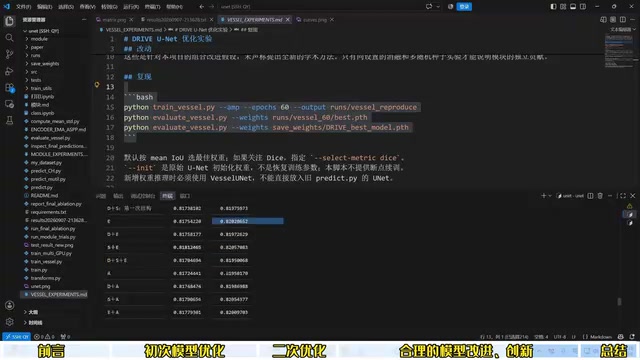Click the SSH remote indicator in the status bar
The image size is (640, 360).
[17, 337]
